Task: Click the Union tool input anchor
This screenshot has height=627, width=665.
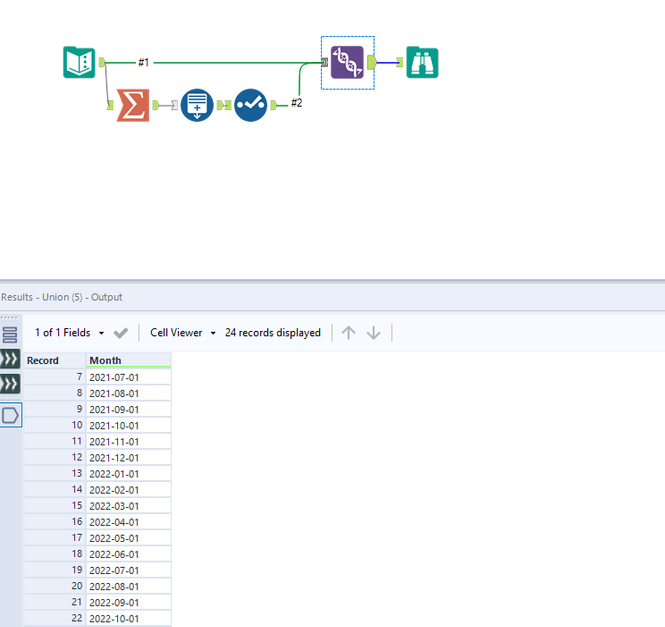Action: (324, 62)
